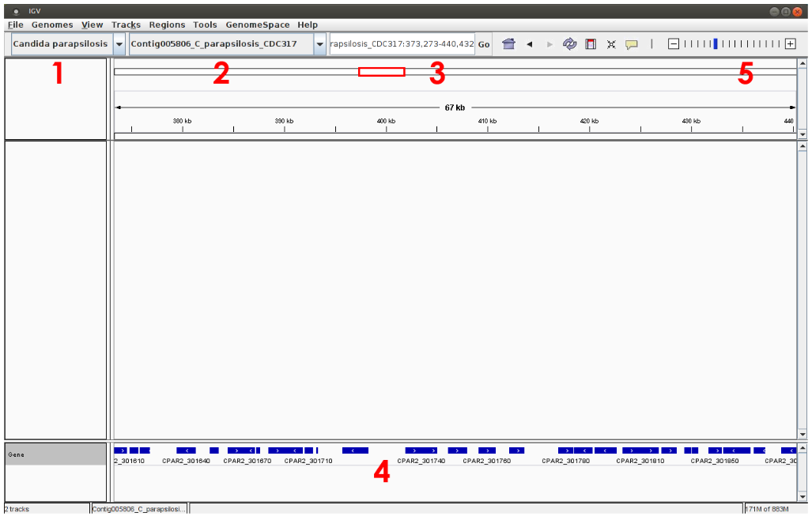Zoom in using the plus icon
The height and width of the screenshot is (520, 812).
791,44
